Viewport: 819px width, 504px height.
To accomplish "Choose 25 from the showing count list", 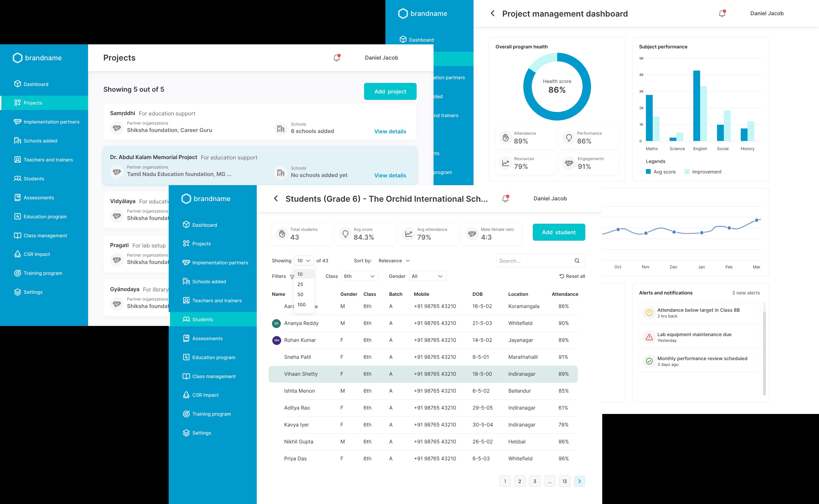I will pyautogui.click(x=300, y=284).
